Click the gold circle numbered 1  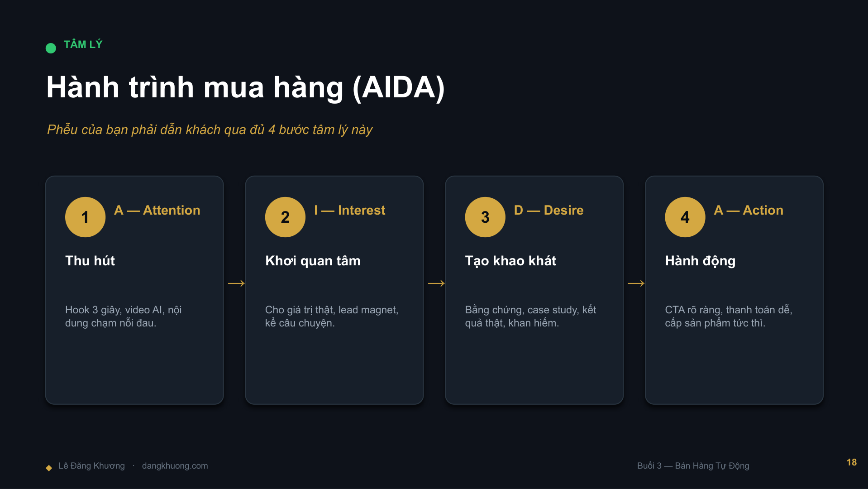coord(85,217)
